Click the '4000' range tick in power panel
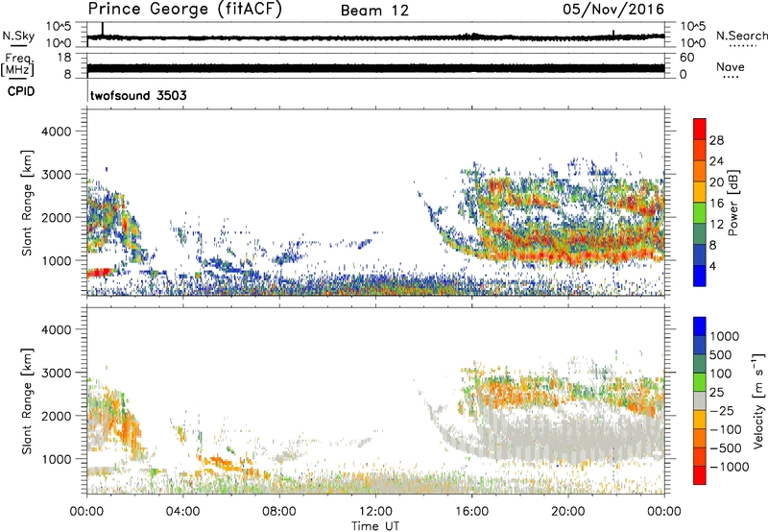Screen dimensions: 768x532 tap(56, 132)
